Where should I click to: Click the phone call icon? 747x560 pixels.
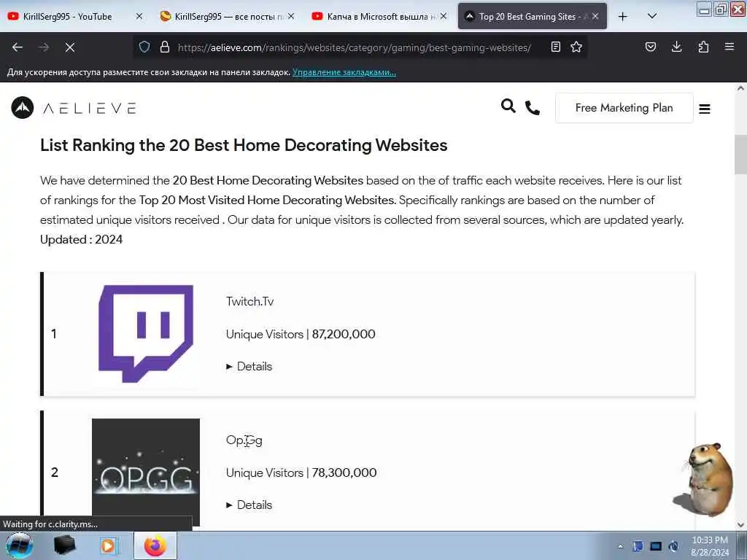click(532, 108)
